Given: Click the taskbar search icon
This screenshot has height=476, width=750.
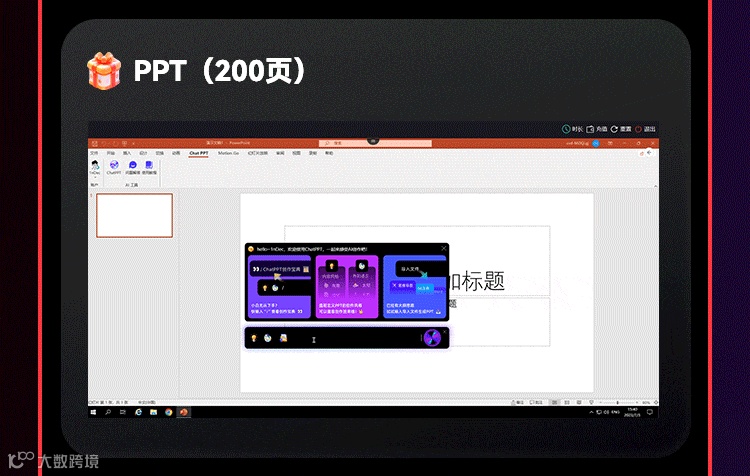Looking at the screenshot, I should pos(108,412).
